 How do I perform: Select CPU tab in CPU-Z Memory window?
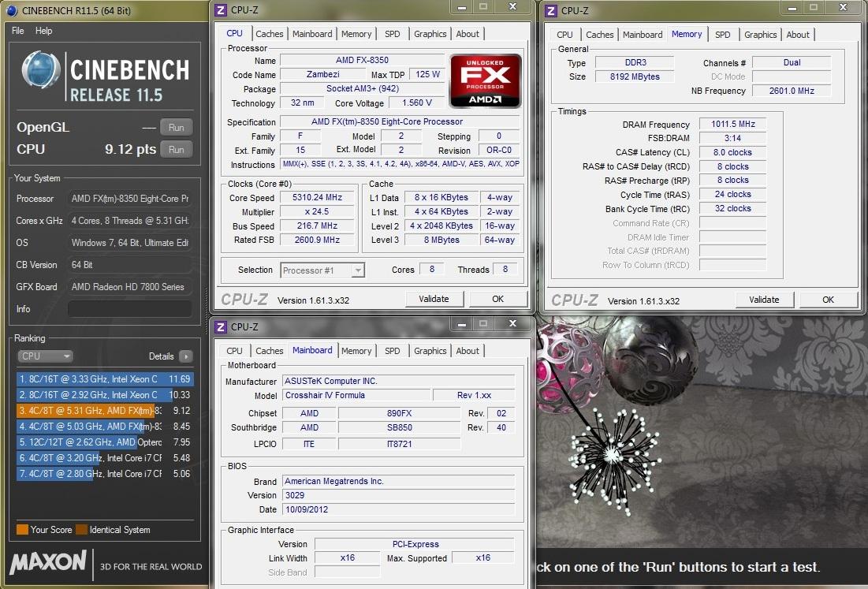(564, 35)
